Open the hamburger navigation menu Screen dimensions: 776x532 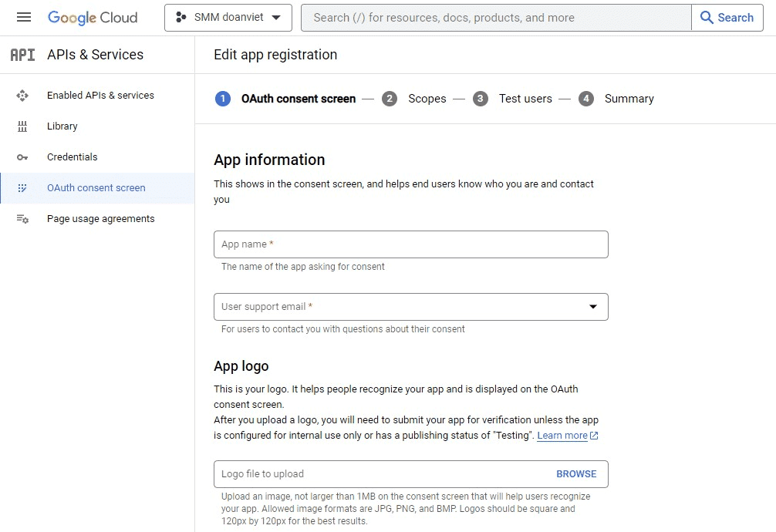point(24,17)
